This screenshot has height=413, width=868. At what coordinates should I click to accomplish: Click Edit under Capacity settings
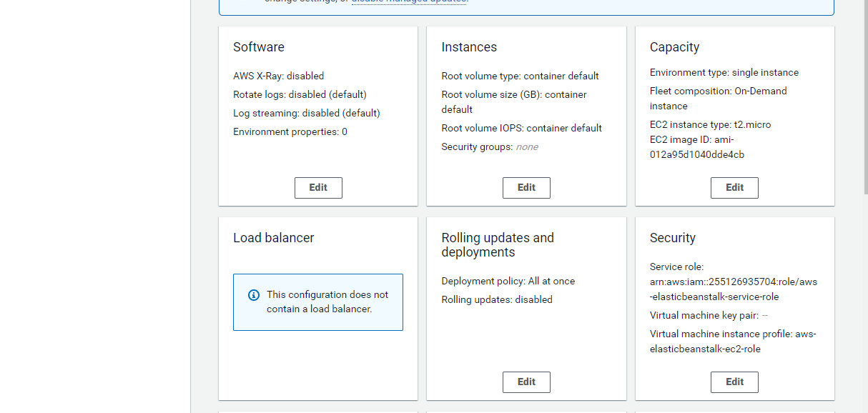[x=734, y=188]
